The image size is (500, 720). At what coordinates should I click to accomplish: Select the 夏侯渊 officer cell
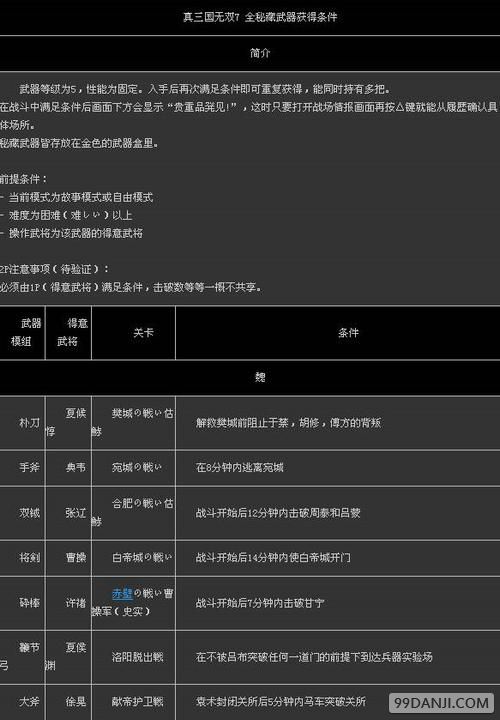(x=68, y=657)
